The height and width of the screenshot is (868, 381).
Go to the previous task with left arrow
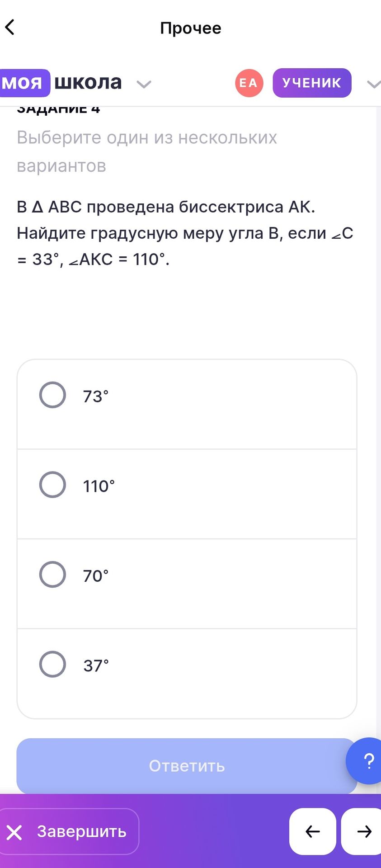click(x=313, y=831)
